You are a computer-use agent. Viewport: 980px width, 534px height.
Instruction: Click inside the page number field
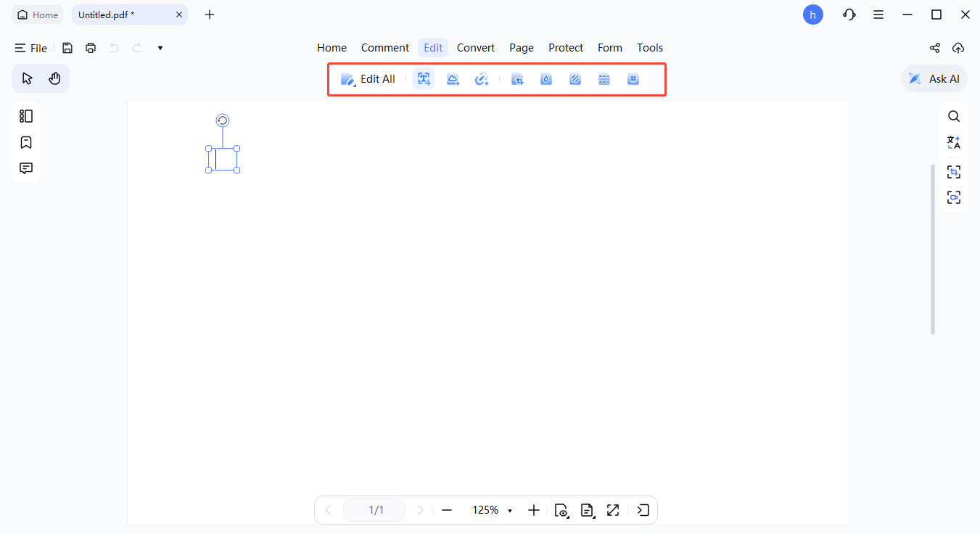374,510
